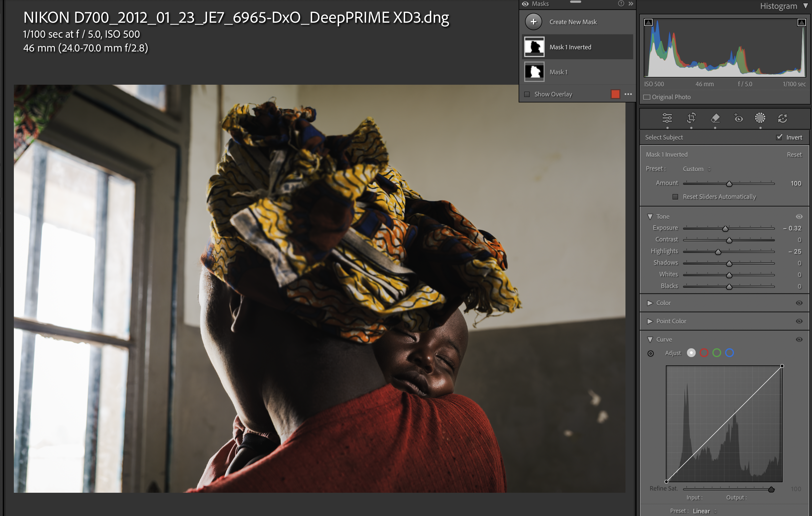Expand the Point Color section
812x516 pixels.
pos(650,321)
